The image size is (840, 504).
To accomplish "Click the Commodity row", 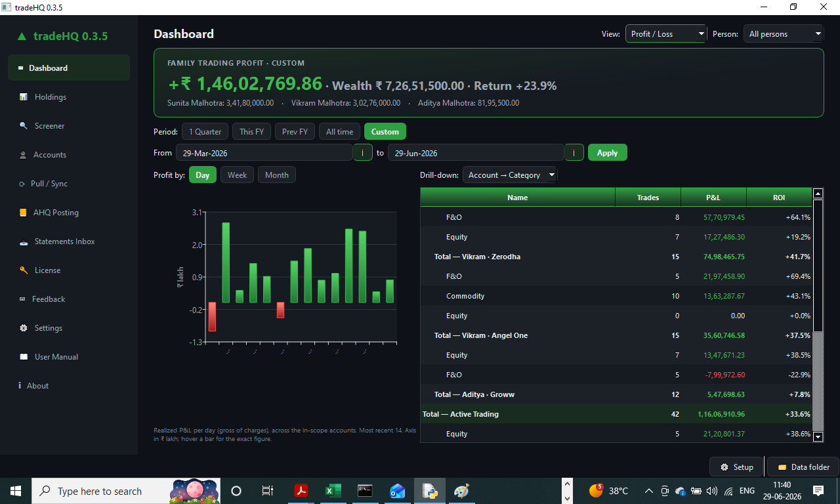I will (x=616, y=296).
